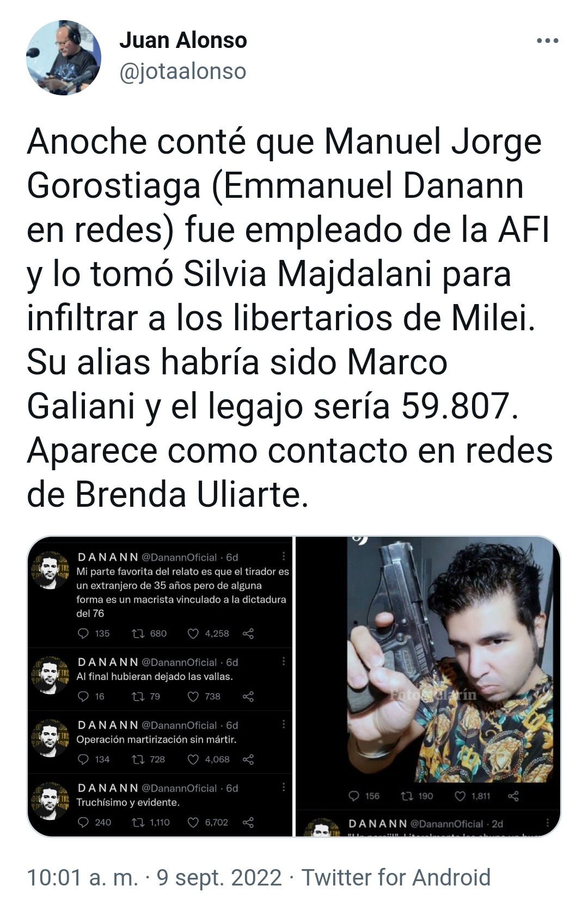The width and height of the screenshot is (588, 898).
Task: Click the Twitter for Android source label
Action: click(396, 877)
